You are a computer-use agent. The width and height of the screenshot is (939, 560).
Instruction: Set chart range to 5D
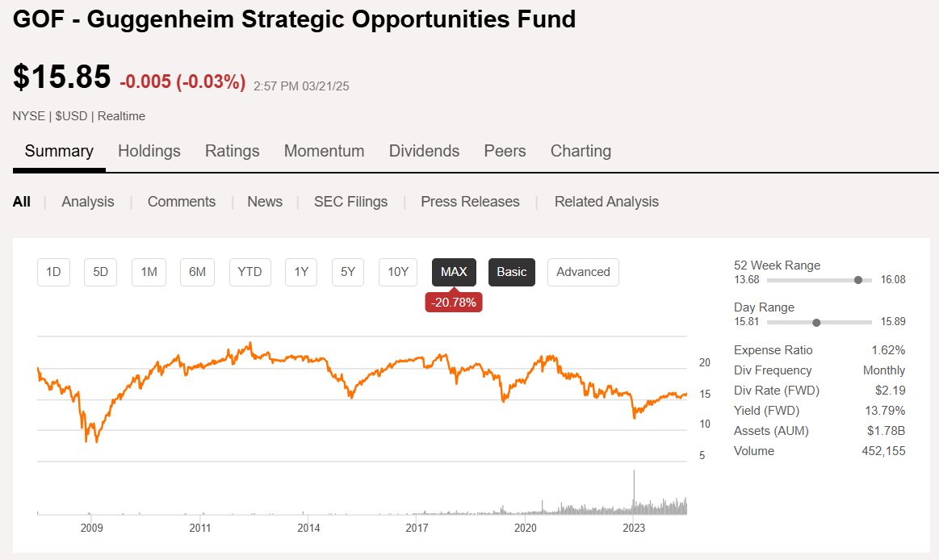(101, 272)
